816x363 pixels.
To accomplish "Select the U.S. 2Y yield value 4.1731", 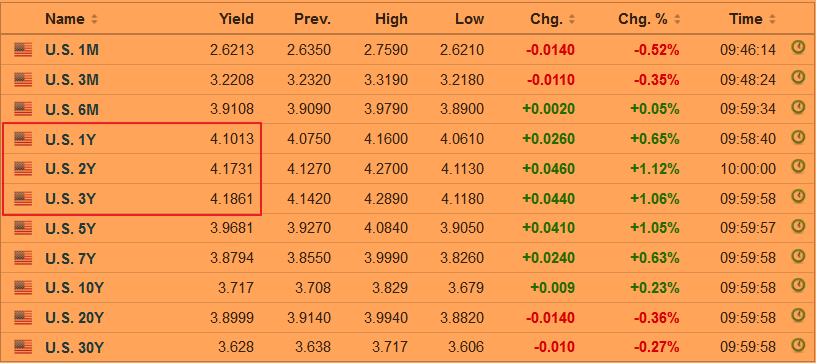I will (232, 169).
